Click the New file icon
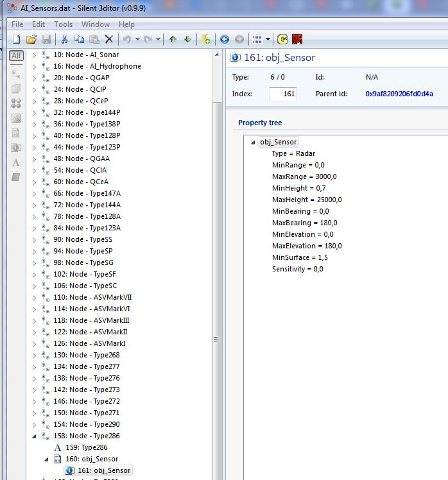The image size is (448, 480). [x=17, y=39]
